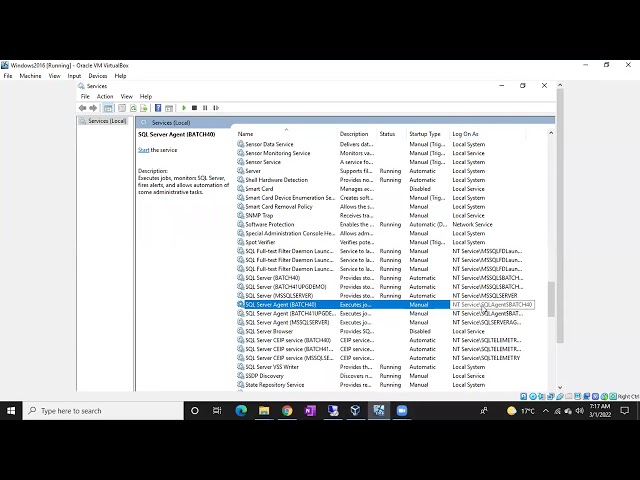
Task: Open the Services Help menu
Action: [x=146, y=96]
